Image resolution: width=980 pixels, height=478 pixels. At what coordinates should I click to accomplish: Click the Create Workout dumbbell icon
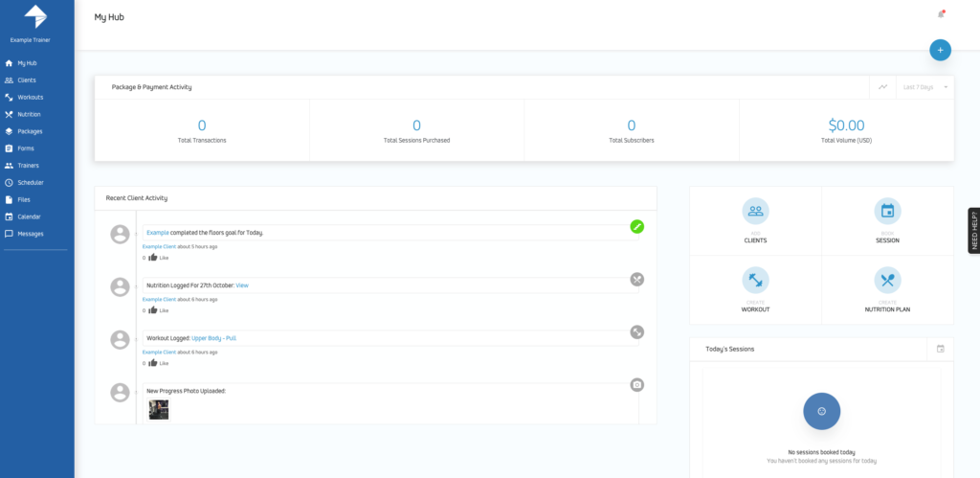click(x=756, y=281)
